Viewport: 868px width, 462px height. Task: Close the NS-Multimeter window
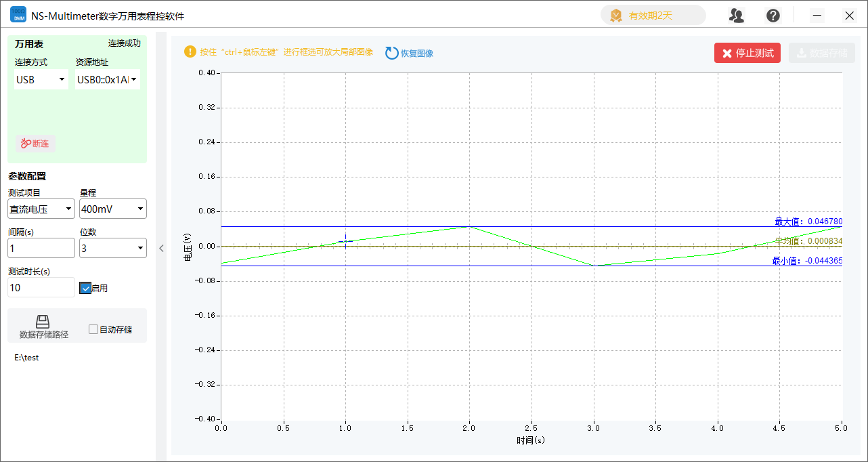point(849,16)
